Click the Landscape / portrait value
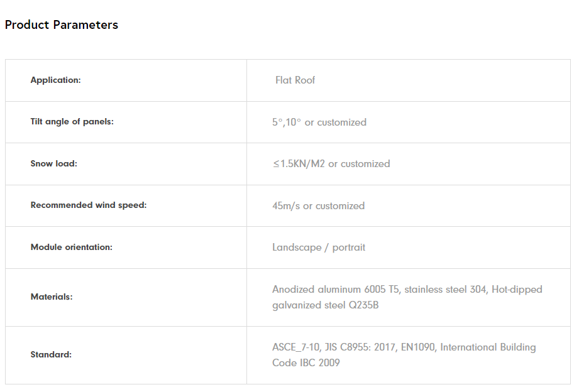The width and height of the screenshot is (579, 392). [x=318, y=248]
